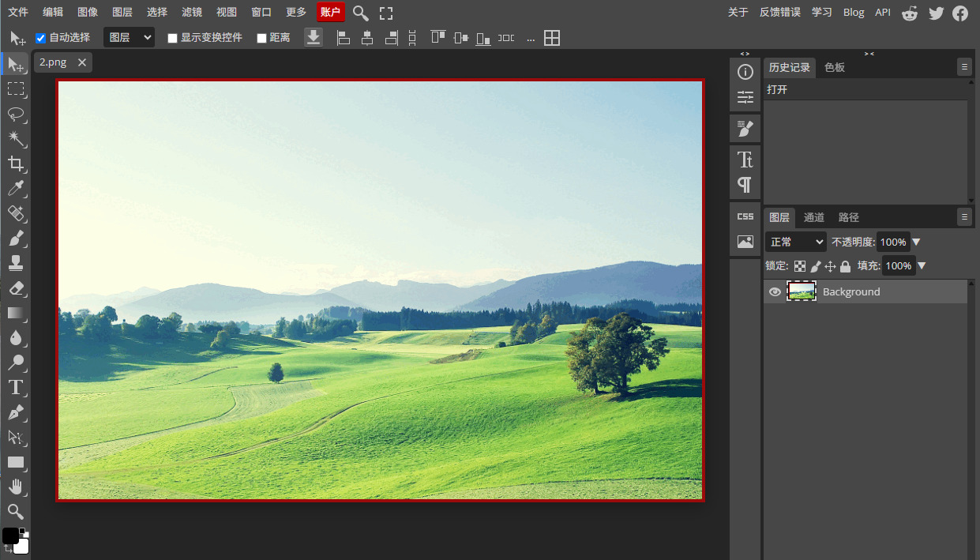This screenshot has height=560, width=980.
Task: Toggle lock transparent pixels icon
Action: pyautogui.click(x=800, y=267)
